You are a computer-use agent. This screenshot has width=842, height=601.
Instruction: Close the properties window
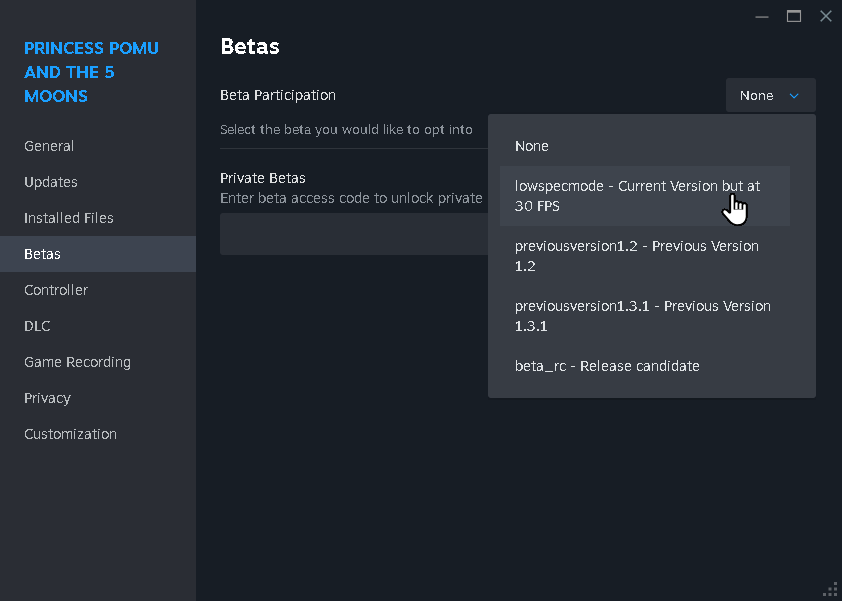pyautogui.click(x=825, y=16)
